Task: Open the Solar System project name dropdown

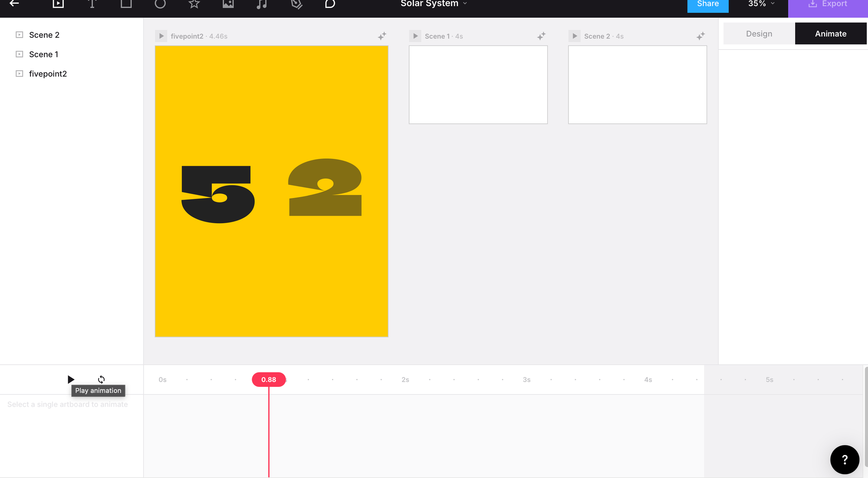Action: point(434,4)
